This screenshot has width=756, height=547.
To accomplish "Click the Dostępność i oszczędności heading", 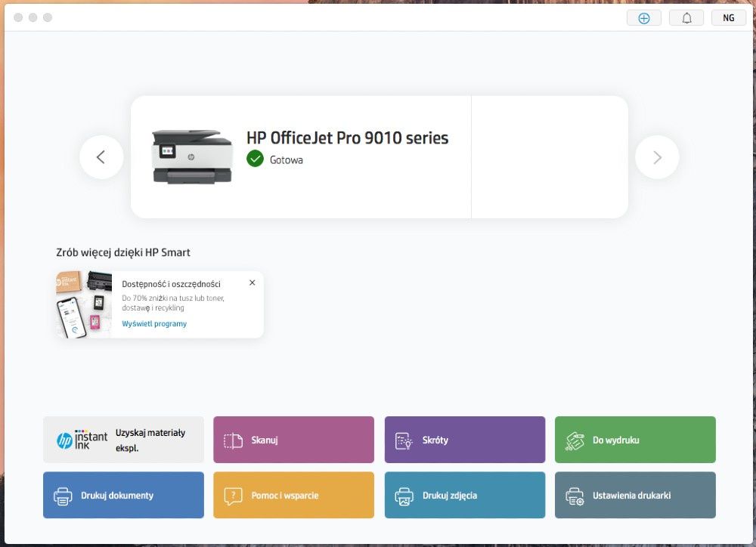I will (x=171, y=284).
